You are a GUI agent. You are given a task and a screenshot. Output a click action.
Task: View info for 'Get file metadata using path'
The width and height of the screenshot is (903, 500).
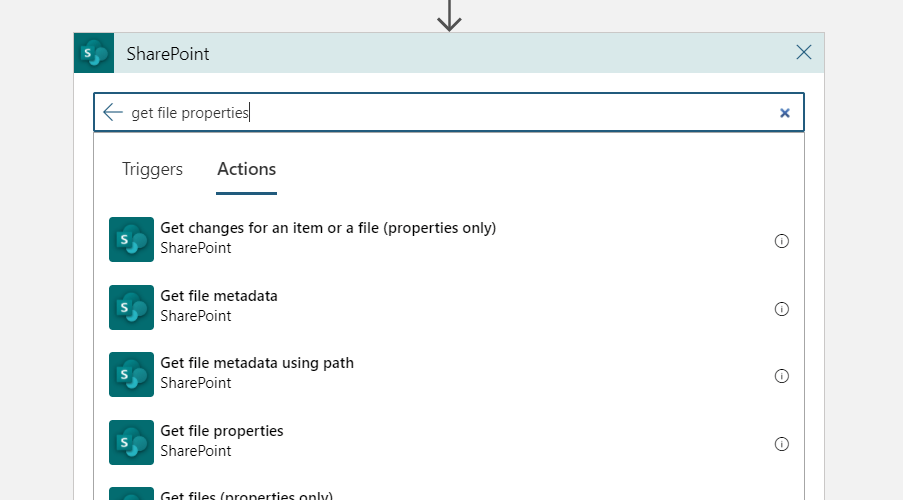point(782,376)
